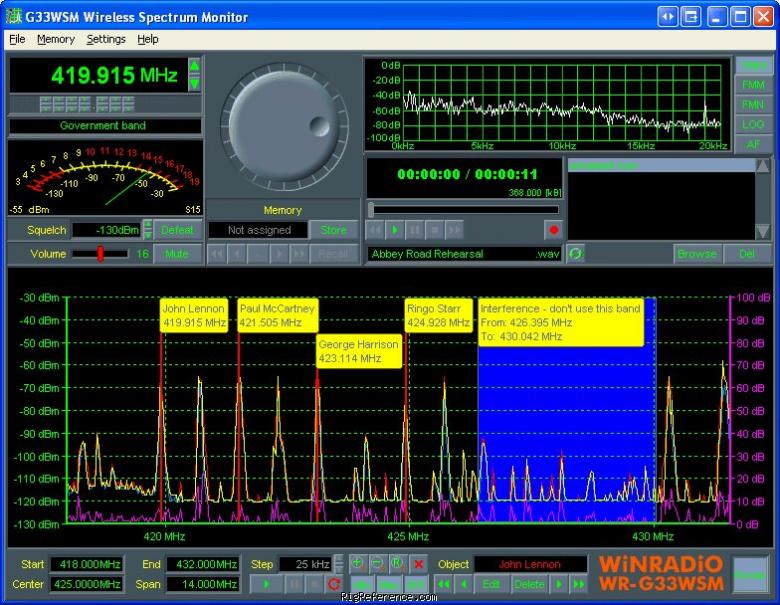Edit the selected John Lennon object
Screen dimensions: 780x605
(491, 584)
